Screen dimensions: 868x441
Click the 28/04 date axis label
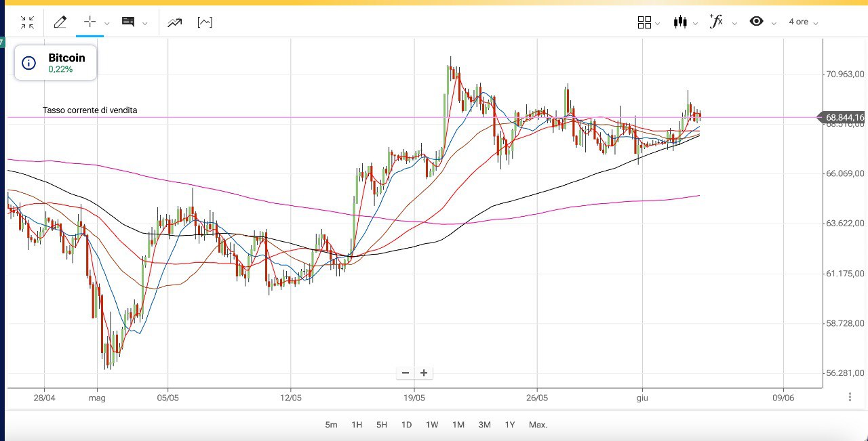tap(44, 398)
